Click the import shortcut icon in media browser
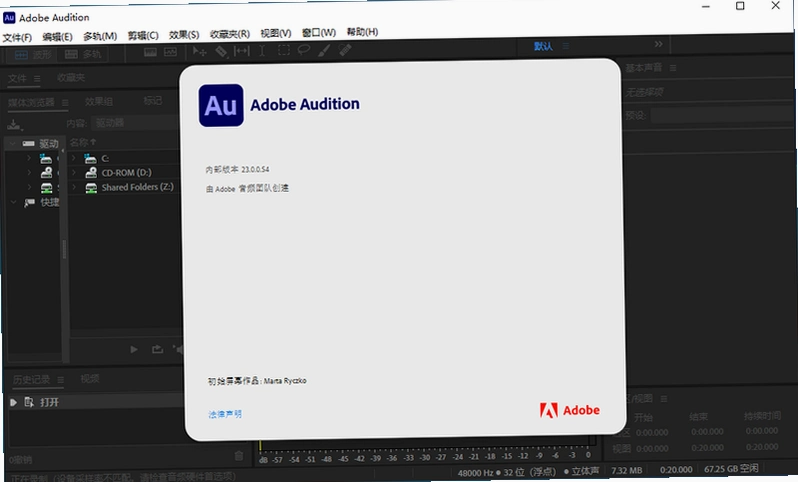 click(15, 124)
